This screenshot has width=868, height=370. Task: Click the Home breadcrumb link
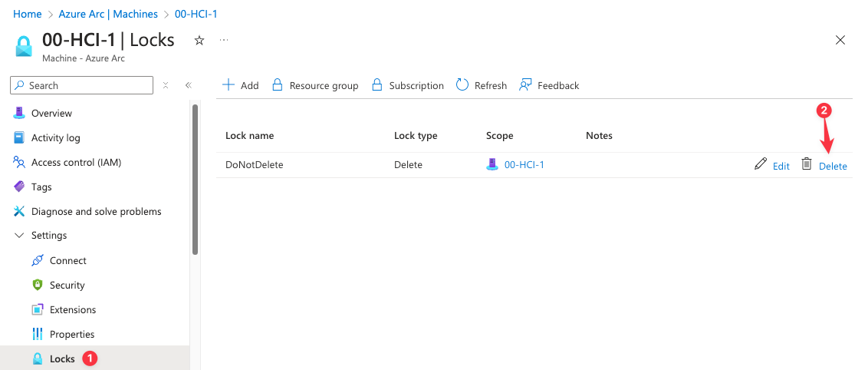(x=27, y=14)
